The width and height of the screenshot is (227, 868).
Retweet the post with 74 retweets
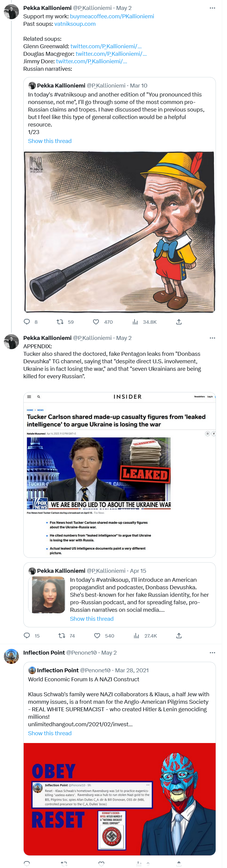click(62, 635)
